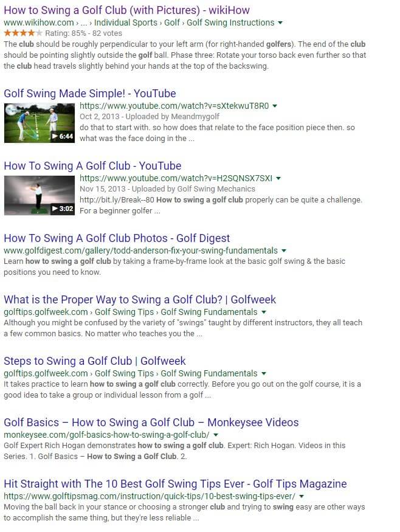Play the 6:44 golf swing video thumbnail
Viewport: 400px width, 532px height.
(40, 123)
